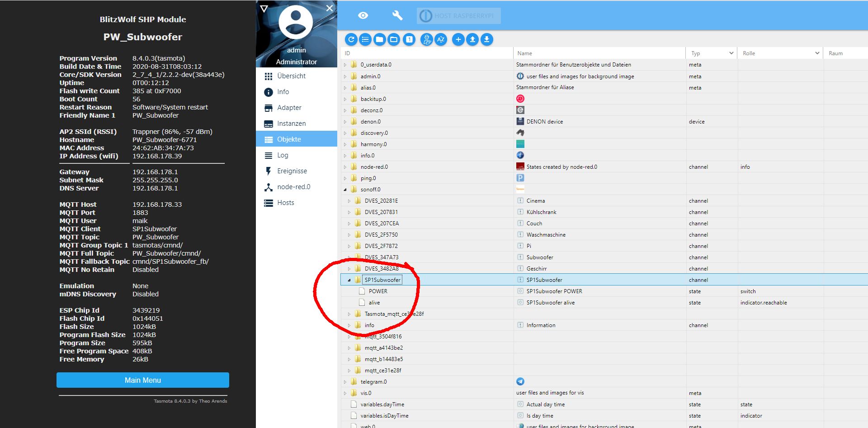Image resolution: width=868 pixels, height=428 pixels.
Task: Click the ID filter field
Action: 427,53
